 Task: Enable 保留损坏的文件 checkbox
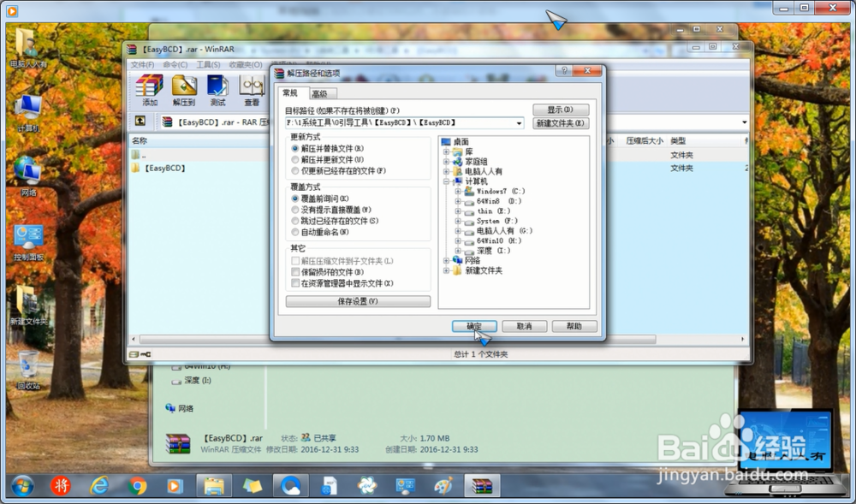(295, 271)
